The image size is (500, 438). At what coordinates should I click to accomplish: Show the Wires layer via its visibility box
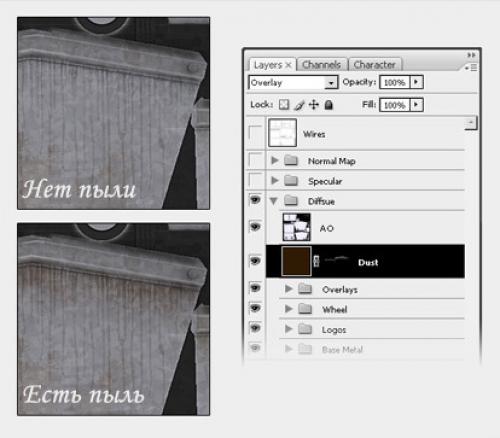click(x=255, y=133)
